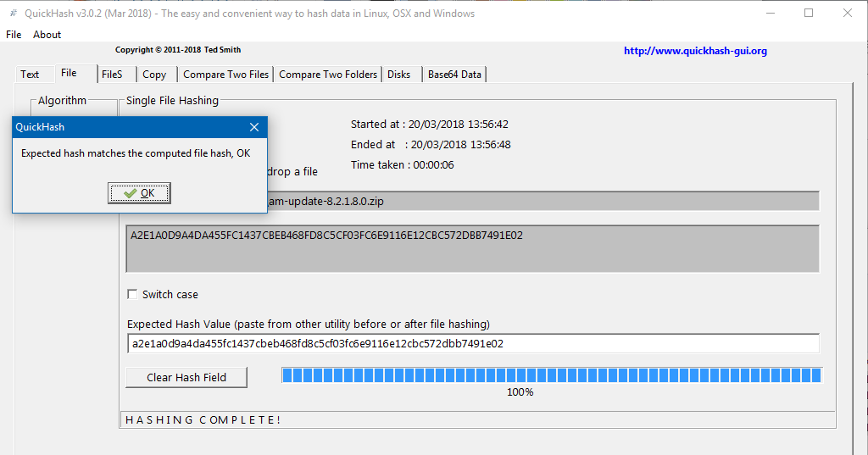Switch to the Text tab
The width and height of the screenshot is (868, 455).
point(31,75)
